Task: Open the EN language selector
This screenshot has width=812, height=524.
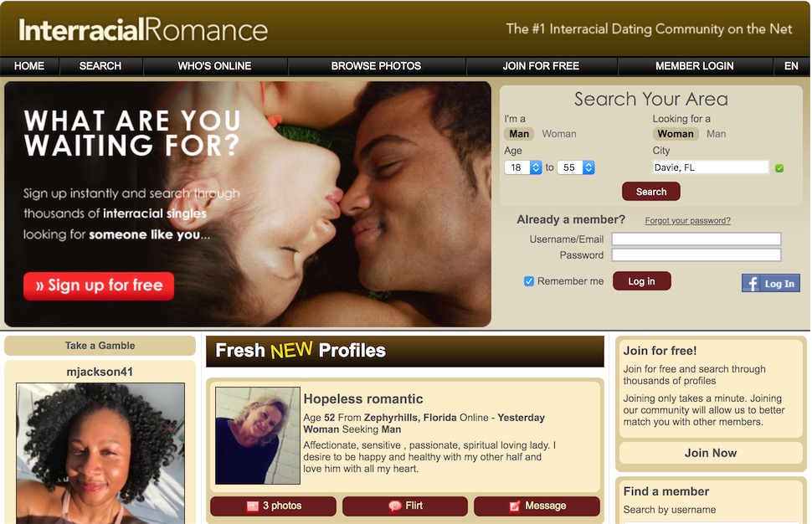Action: pyautogui.click(x=791, y=66)
